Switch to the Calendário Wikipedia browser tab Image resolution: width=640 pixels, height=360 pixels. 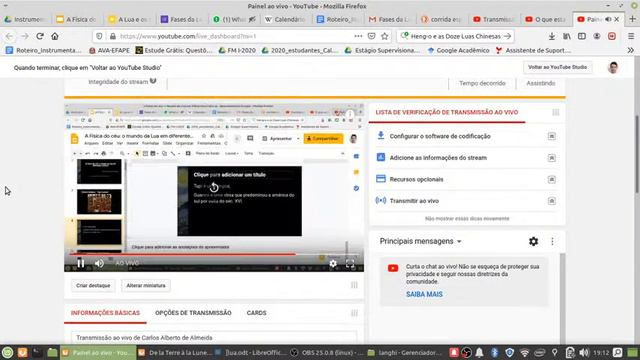tap(285, 19)
